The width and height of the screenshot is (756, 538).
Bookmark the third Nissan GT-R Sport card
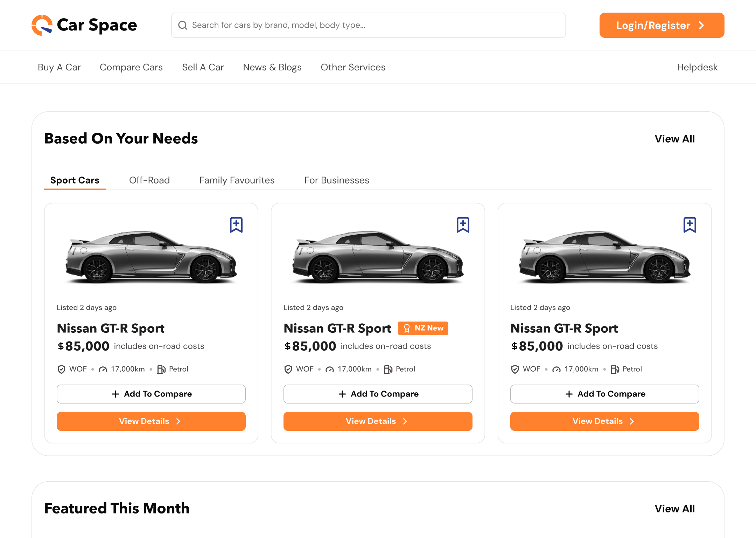690,225
